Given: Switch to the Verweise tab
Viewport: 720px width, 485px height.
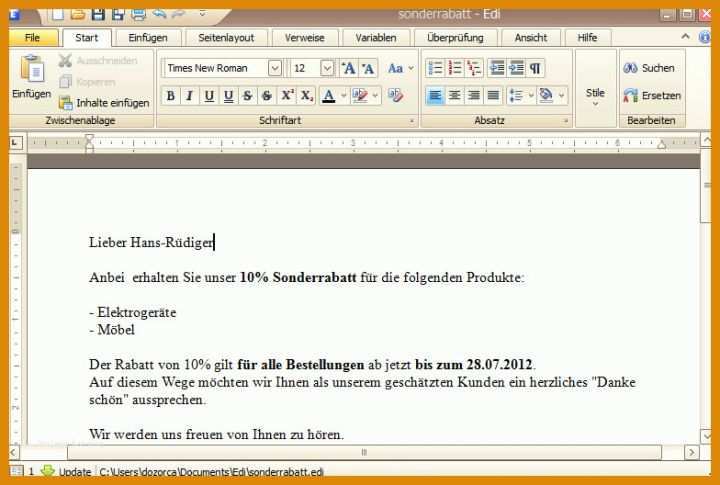Looking at the screenshot, I should point(304,38).
